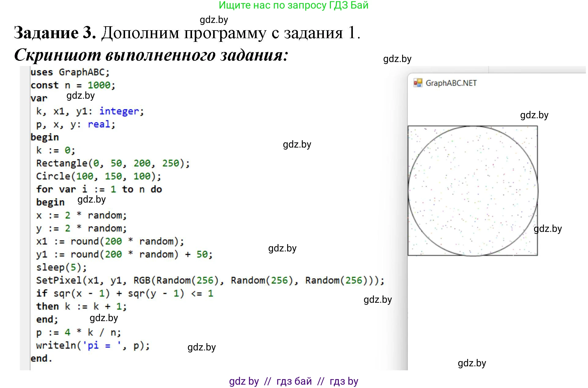Click the 'if sqr(x - 1)' condition line
The image size is (588, 388).
click(124, 294)
